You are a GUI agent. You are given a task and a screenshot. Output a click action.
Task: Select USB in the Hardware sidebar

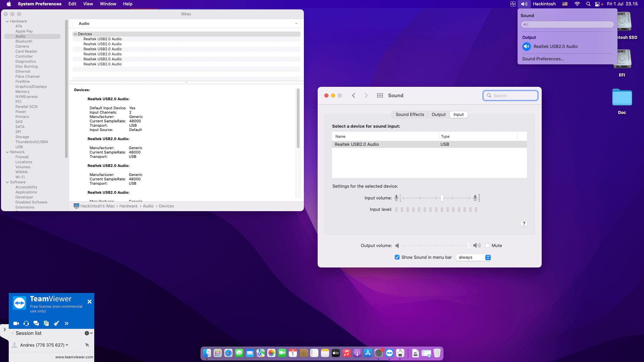point(19,147)
